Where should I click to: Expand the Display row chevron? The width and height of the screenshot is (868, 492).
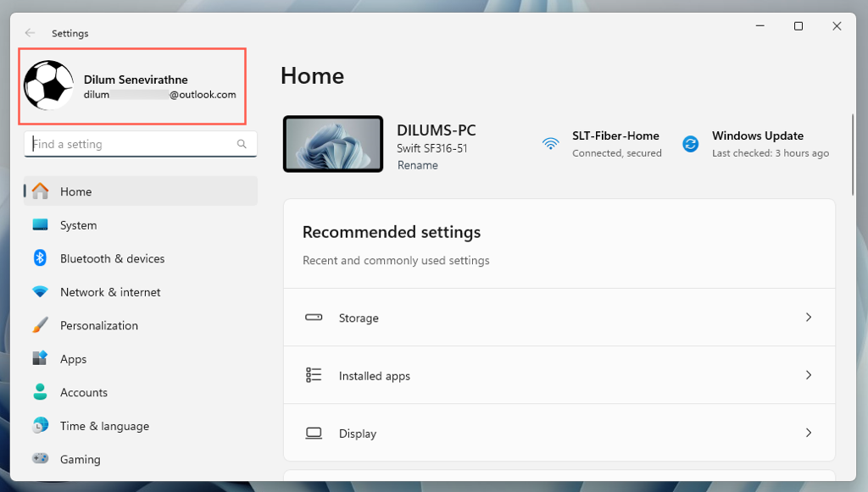pyautogui.click(x=808, y=433)
